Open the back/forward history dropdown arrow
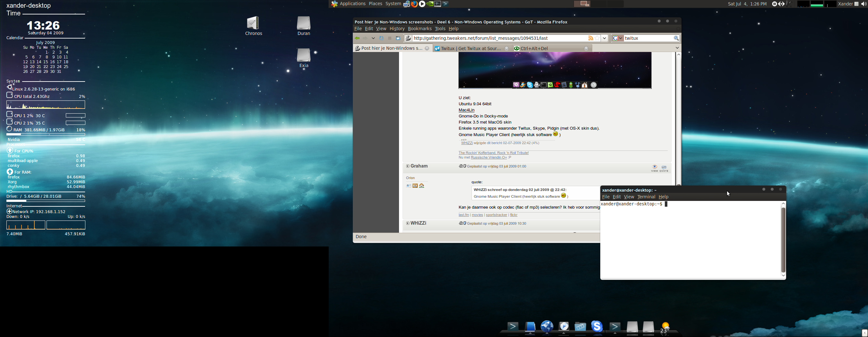Viewport: 868px width, 337px height. (373, 39)
